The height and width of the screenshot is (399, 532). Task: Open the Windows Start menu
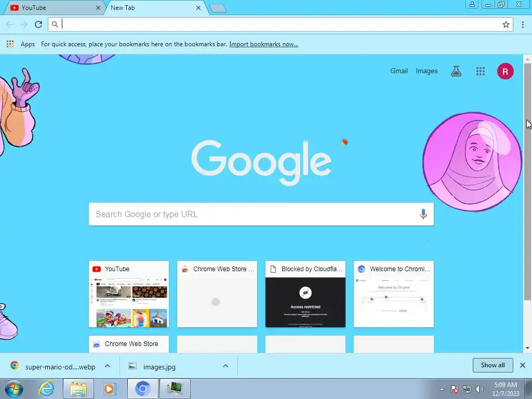[x=14, y=389]
